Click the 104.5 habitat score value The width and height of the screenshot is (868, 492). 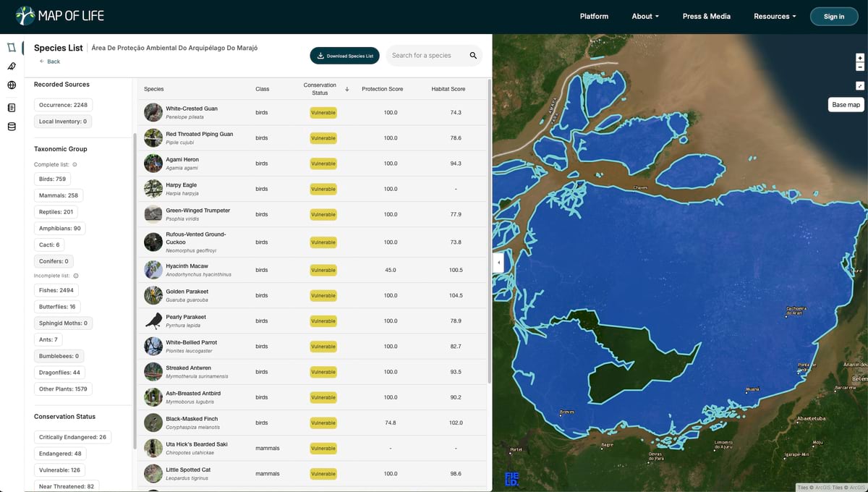(x=456, y=295)
